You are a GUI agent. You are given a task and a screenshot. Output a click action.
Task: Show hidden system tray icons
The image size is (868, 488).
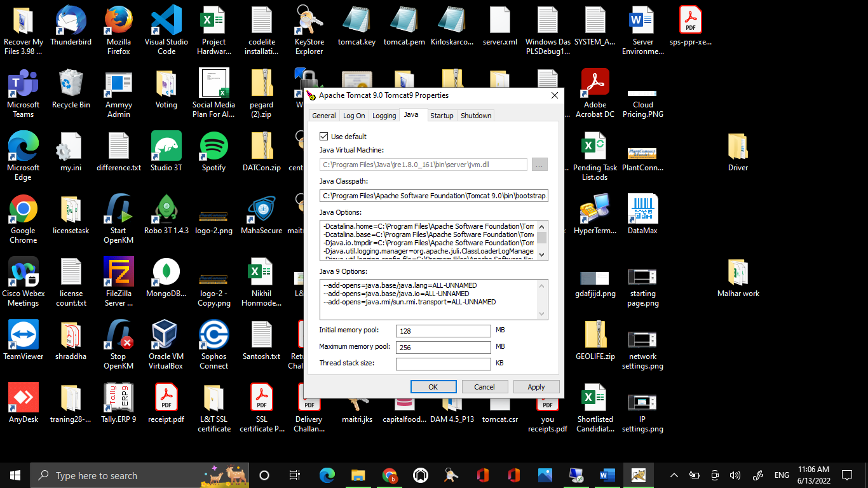click(674, 475)
